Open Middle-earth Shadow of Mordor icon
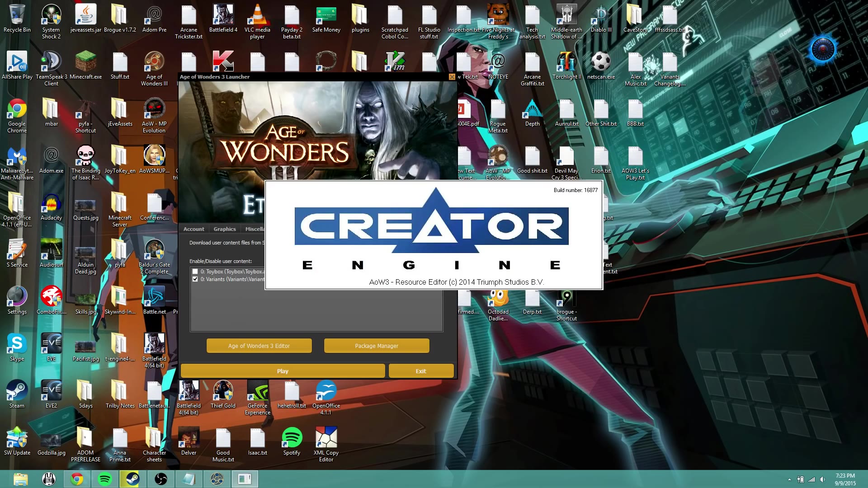Viewport: 868px width, 488px height. (x=566, y=21)
